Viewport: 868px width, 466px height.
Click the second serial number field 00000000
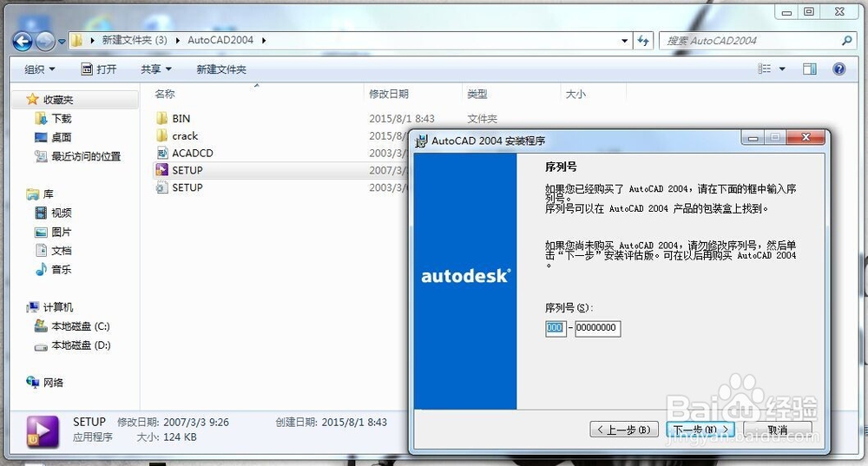[x=597, y=328]
